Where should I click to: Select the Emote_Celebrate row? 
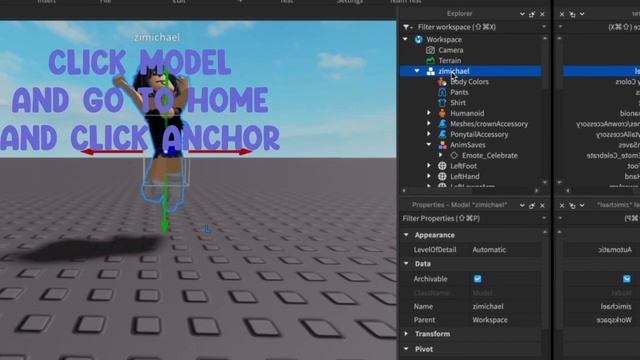click(x=471, y=156)
